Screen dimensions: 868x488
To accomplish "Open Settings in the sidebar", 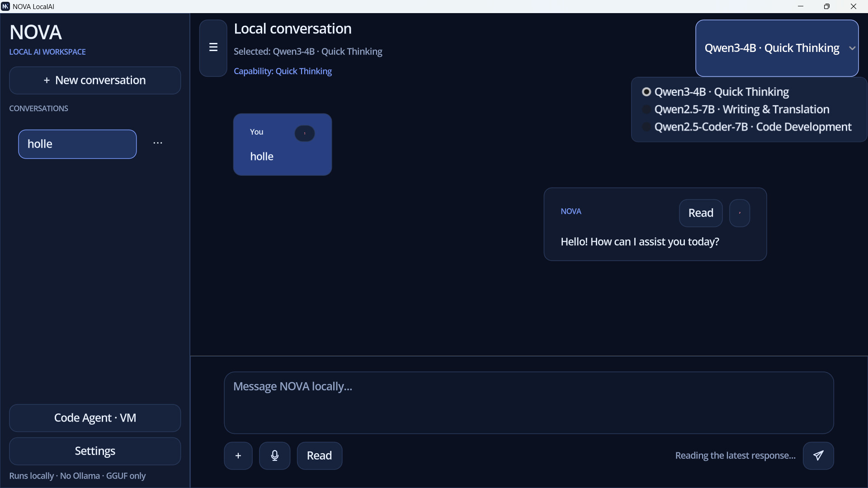I will pos(95,451).
